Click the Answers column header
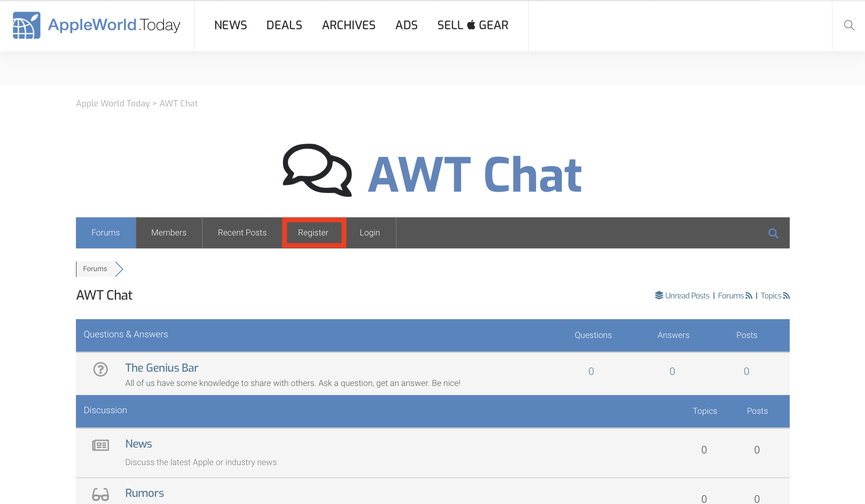Image resolution: width=865 pixels, height=504 pixels. tap(673, 335)
